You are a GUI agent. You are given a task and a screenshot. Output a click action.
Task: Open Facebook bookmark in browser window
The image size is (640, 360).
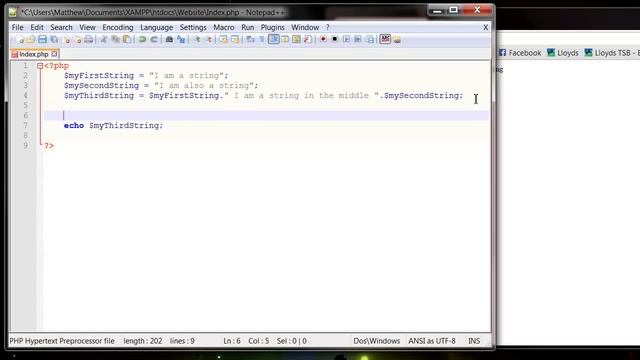[x=520, y=53]
